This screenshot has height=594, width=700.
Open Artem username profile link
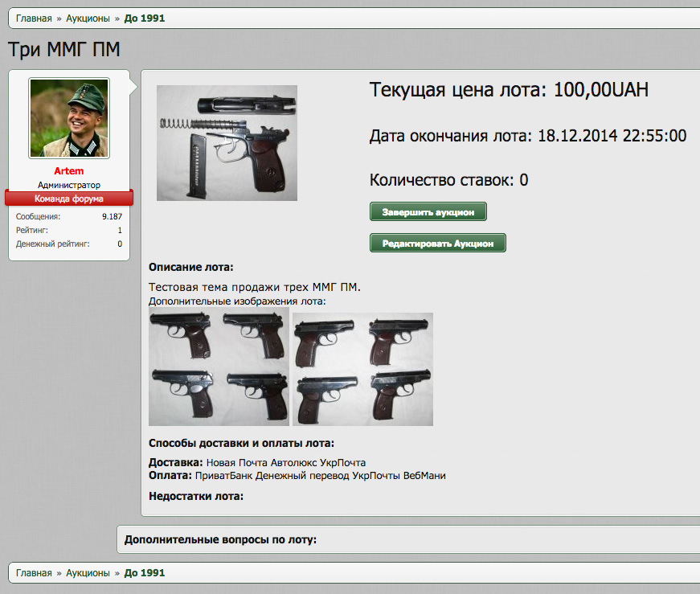[x=69, y=171]
